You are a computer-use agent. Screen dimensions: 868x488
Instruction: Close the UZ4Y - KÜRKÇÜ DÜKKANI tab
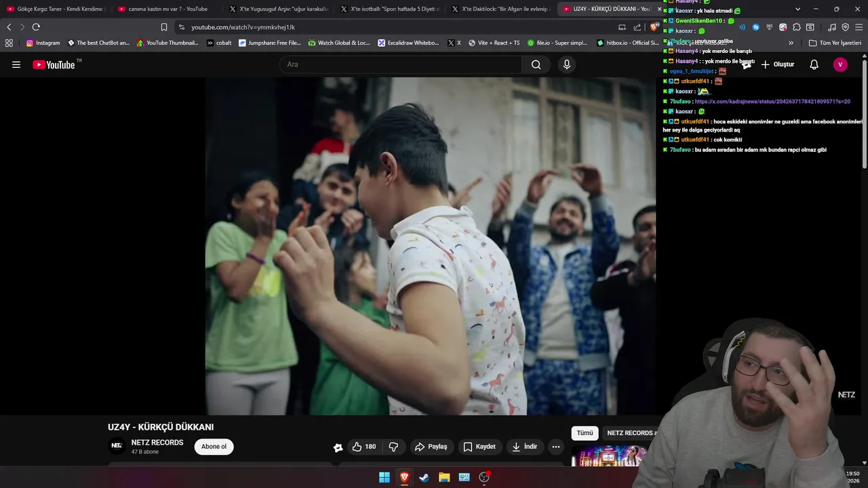659,9
